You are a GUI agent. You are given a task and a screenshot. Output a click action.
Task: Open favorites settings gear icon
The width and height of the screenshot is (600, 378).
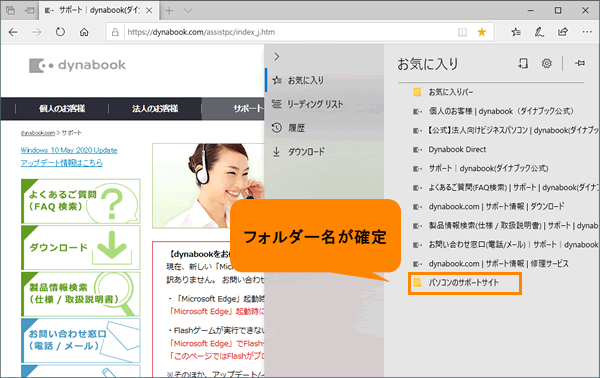[x=546, y=63]
